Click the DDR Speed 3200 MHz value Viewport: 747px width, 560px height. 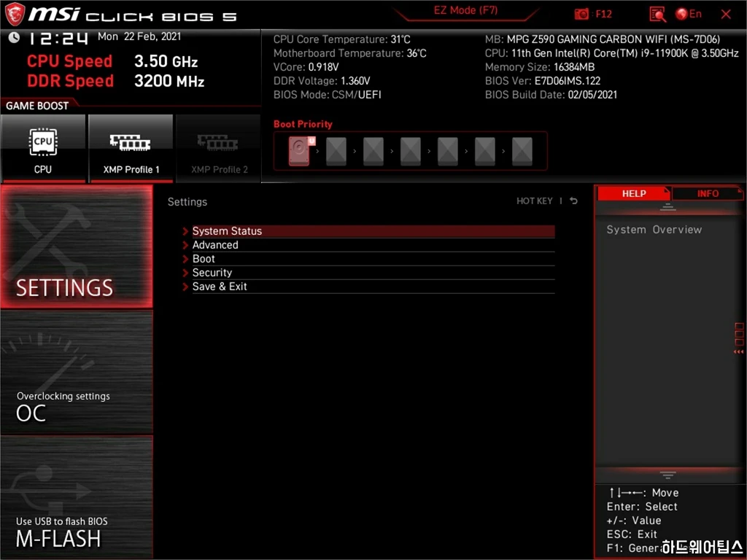coord(169,82)
